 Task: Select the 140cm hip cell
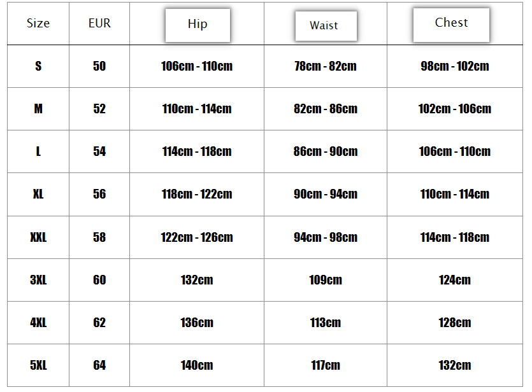197,365
